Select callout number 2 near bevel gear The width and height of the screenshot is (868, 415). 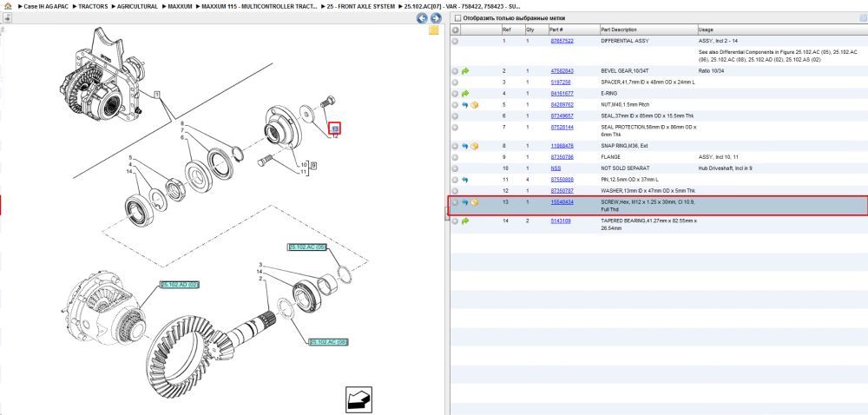coord(260,279)
